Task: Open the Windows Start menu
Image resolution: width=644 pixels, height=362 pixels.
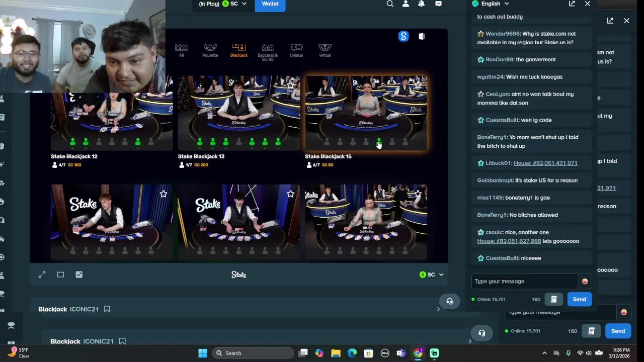Action: click(x=203, y=353)
